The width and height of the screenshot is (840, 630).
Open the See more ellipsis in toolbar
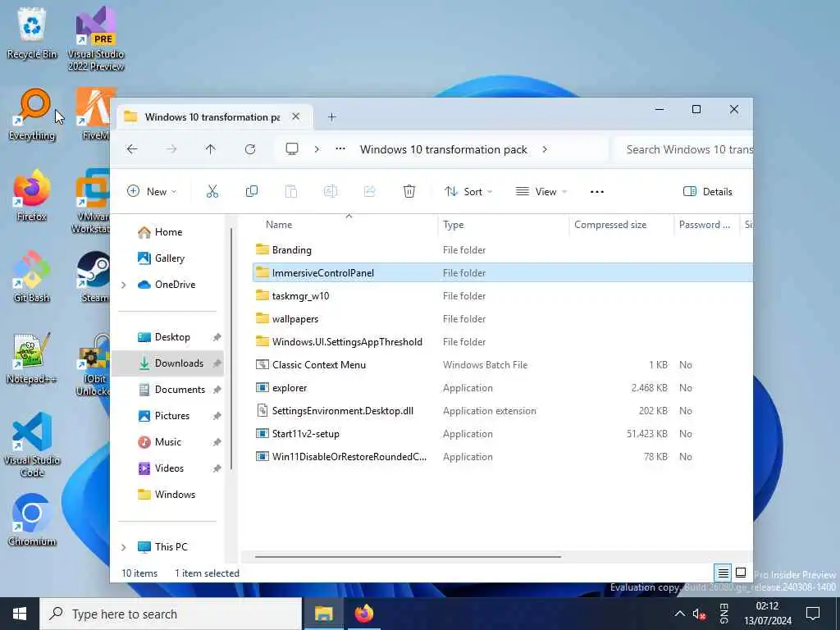(x=597, y=192)
